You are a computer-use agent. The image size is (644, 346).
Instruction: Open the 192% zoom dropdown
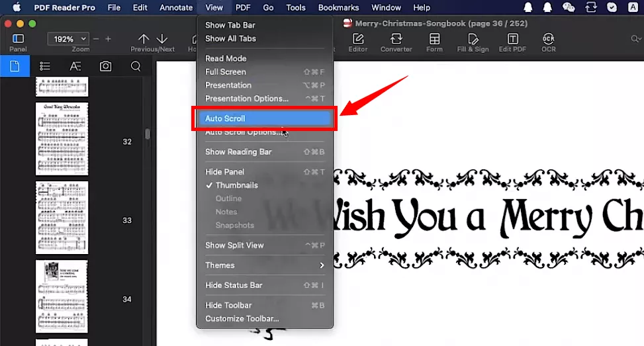[68, 39]
